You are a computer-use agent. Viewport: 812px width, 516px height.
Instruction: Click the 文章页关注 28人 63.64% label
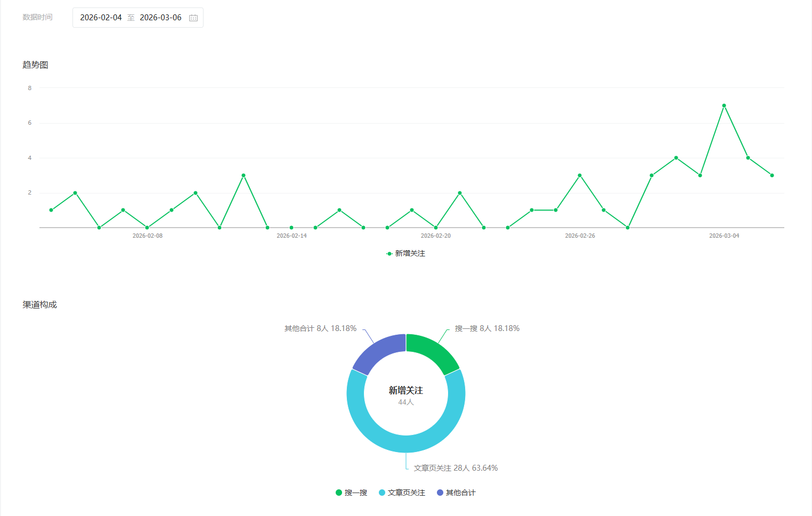[x=456, y=468]
